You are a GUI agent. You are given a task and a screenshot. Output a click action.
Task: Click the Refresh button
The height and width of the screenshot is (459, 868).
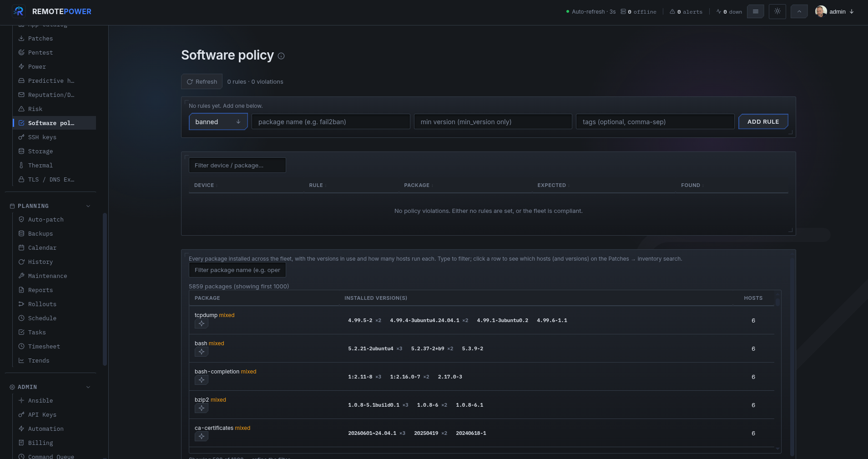202,81
